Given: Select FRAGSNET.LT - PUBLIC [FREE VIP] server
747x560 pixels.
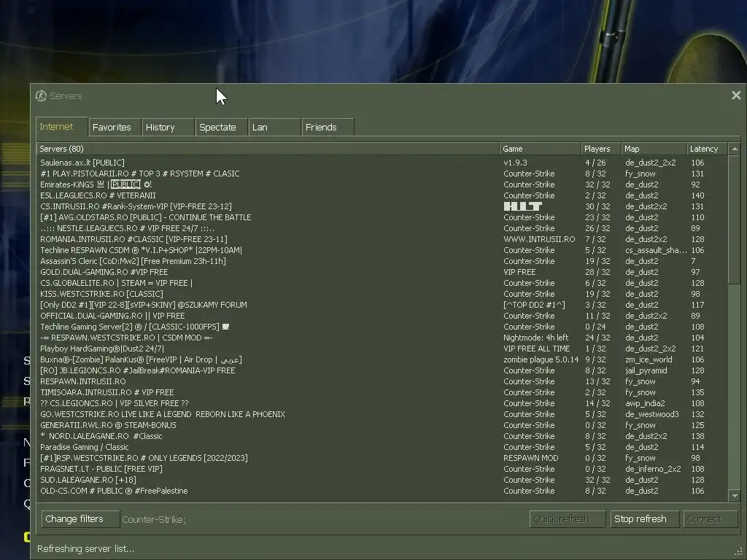Looking at the screenshot, I should click(x=382, y=469).
